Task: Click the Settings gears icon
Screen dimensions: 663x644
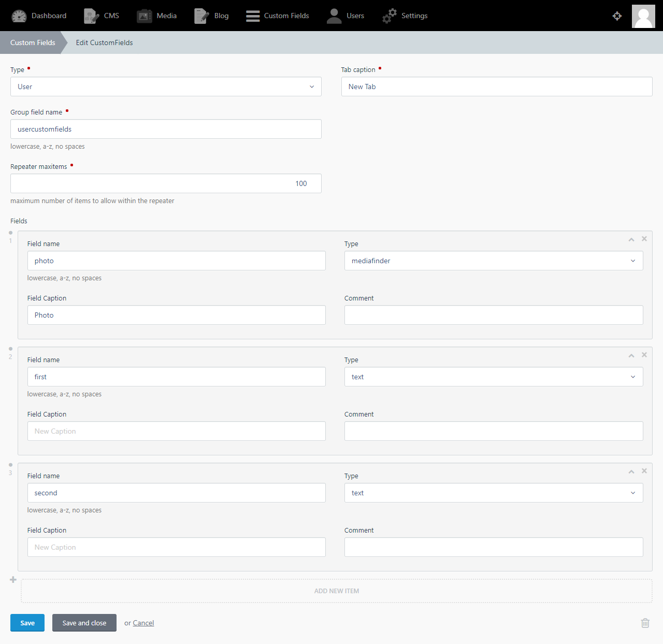Action: [390, 16]
